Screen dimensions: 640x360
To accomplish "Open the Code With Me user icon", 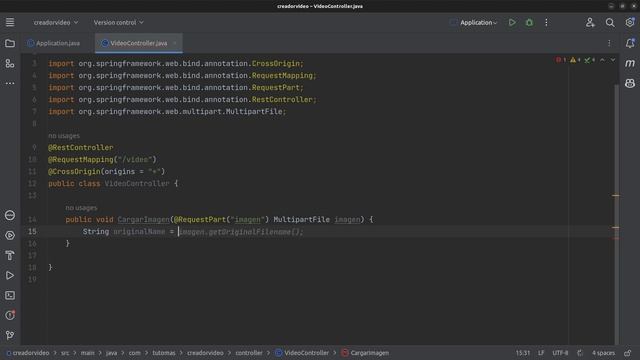I will pos(590,22).
